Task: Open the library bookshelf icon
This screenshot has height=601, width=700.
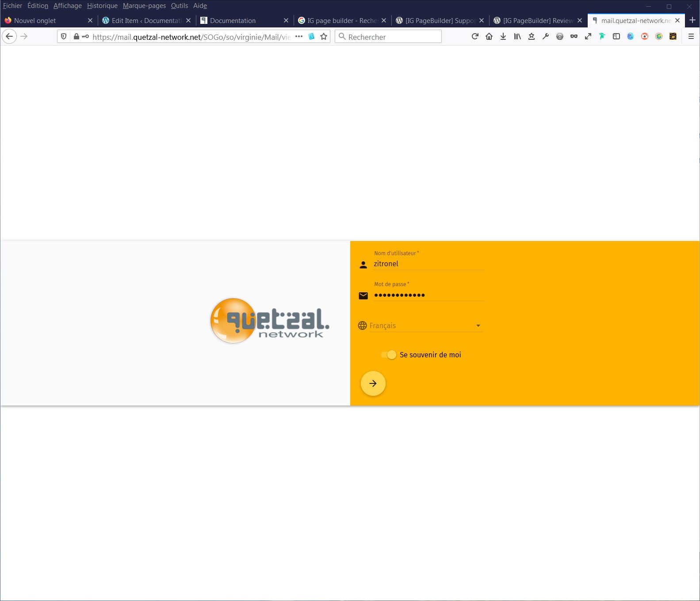Action: (517, 37)
